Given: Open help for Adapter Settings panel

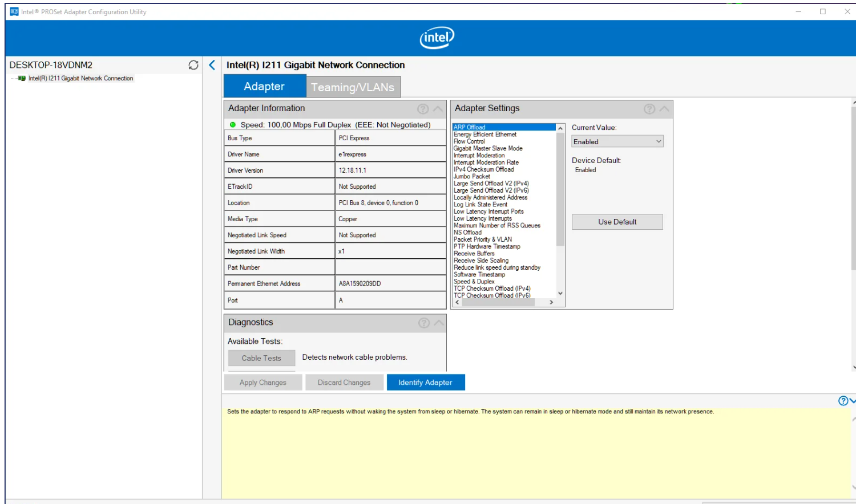Looking at the screenshot, I should [649, 109].
